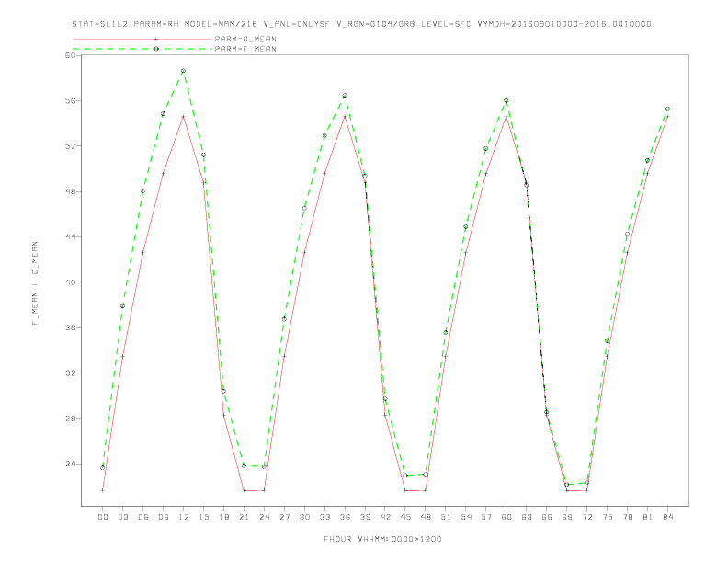Click the F_MEAN circle marker at hour 60 peak
This screenshot has width=728, height=563.
(506, 101)
